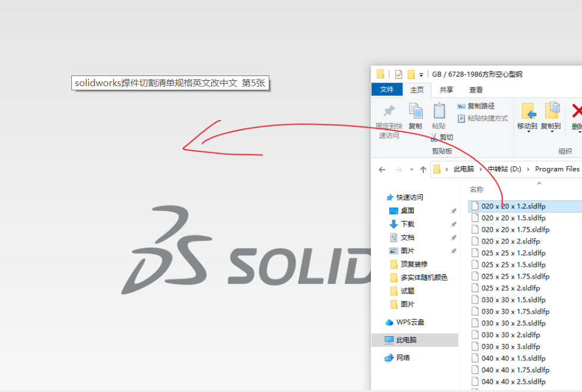
Task: Switch to the View (查看) tab
Action: 476,90
